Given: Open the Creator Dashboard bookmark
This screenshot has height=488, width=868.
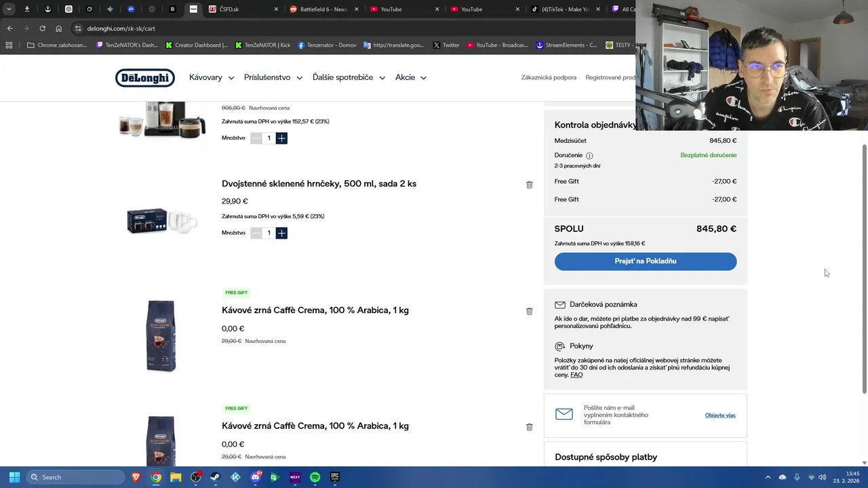Looking at the screenshot, I should (x=197, y=45).
